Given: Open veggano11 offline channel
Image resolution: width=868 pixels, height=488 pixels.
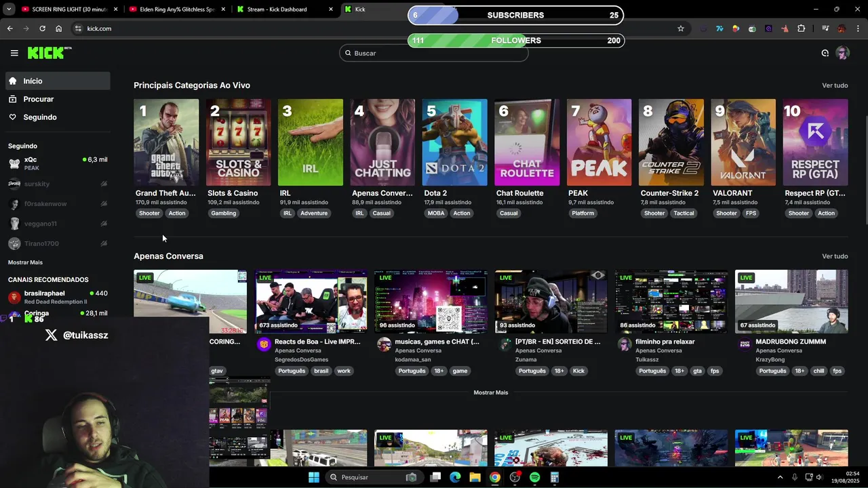Looking at the screenshot, I should (x=58, y=224).
